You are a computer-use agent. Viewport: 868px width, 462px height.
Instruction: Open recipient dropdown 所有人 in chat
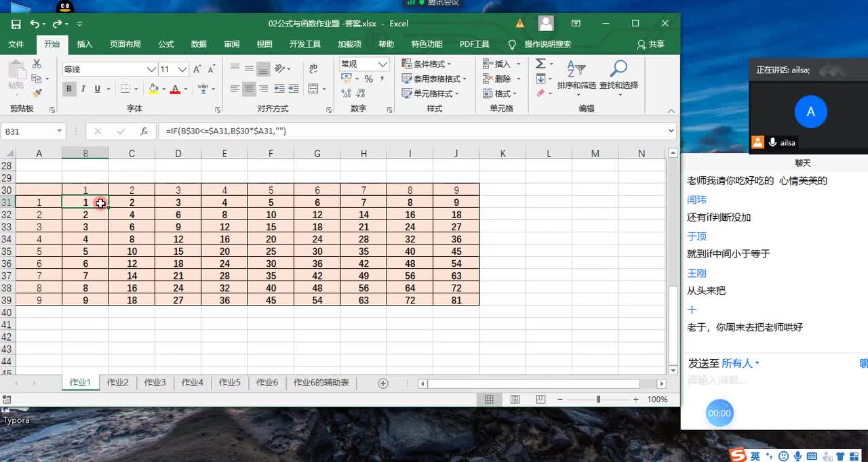(741, 363)
